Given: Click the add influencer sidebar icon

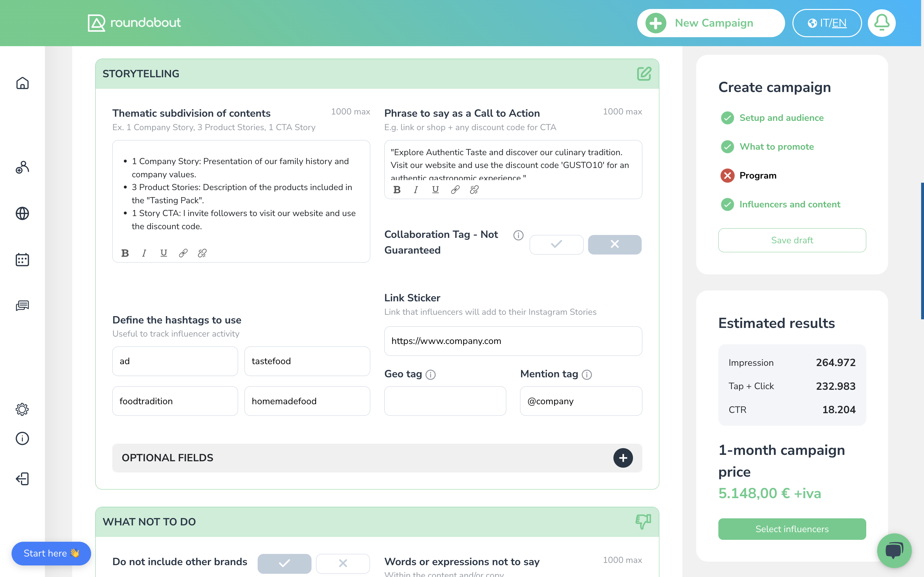Looking at the screenshot, I should pos(22,167).
